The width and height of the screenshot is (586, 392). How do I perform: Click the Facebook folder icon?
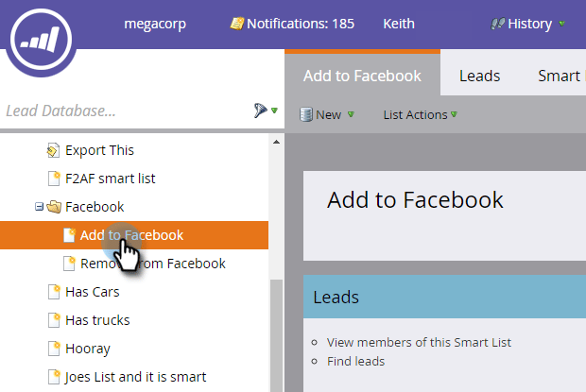(x=54, y=207)
